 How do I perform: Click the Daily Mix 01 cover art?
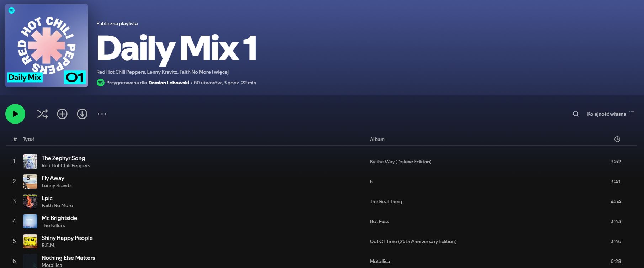click(47, 46)
